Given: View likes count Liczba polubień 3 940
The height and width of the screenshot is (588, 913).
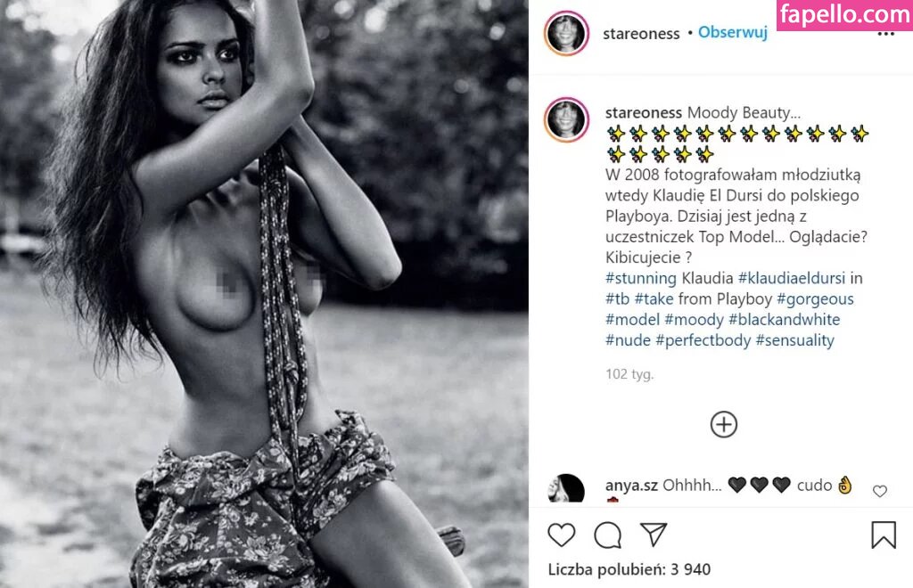Looking at the screenshot, I should (629, 569).
